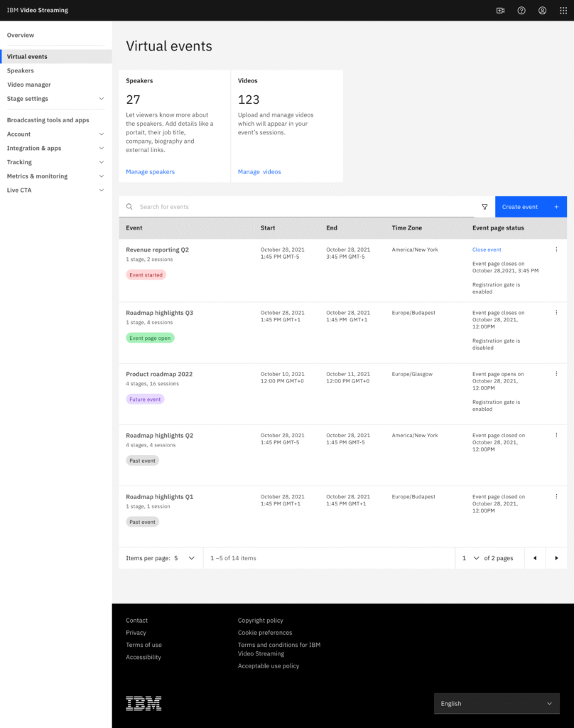Open the user profile icon
The image size is (574, 728).
(543, 10)
